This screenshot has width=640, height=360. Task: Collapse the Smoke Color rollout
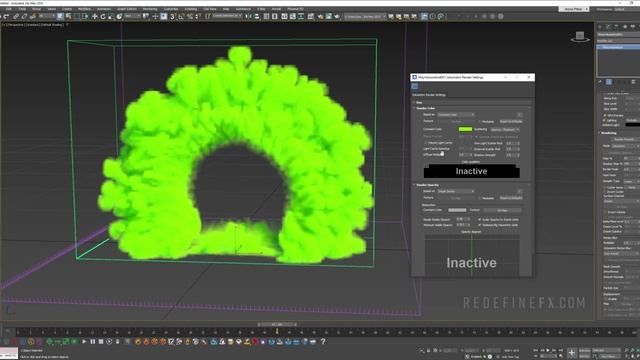pyautogui.click(x=425, y=108)
